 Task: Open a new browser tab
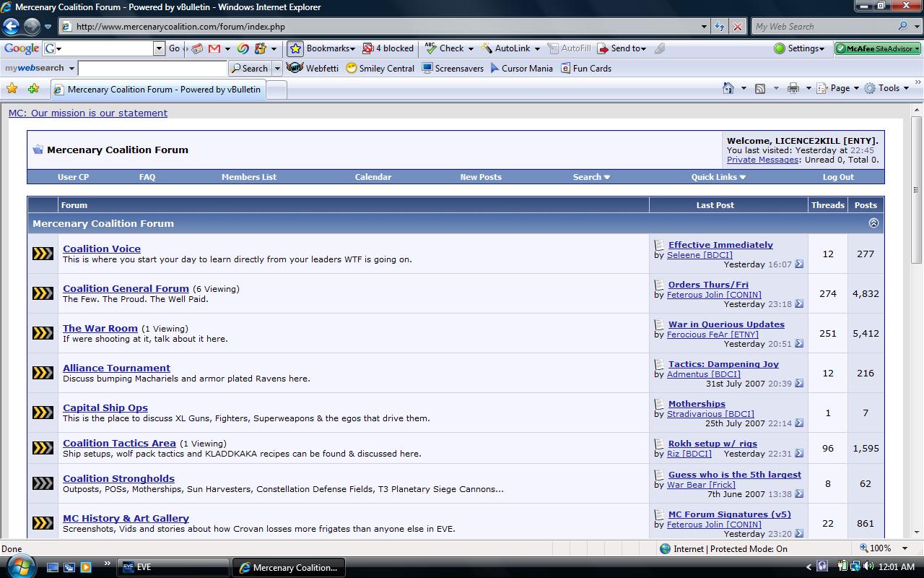coord(277,90)
